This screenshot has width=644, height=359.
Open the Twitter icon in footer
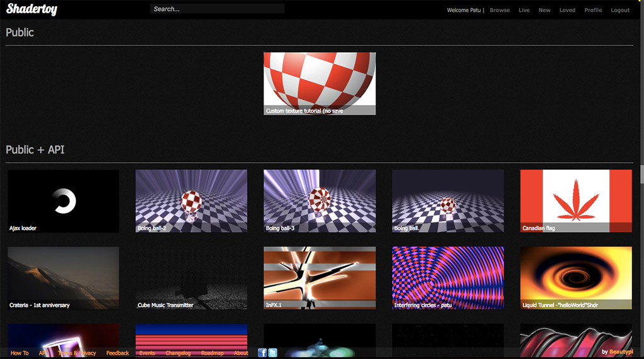273,353
